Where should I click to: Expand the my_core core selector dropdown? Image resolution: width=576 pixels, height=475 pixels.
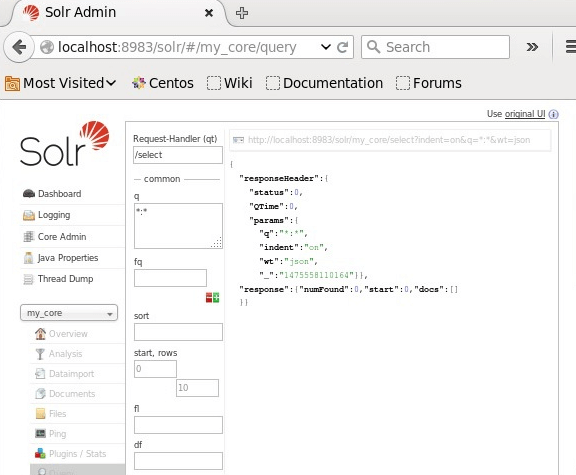(69, 313)
